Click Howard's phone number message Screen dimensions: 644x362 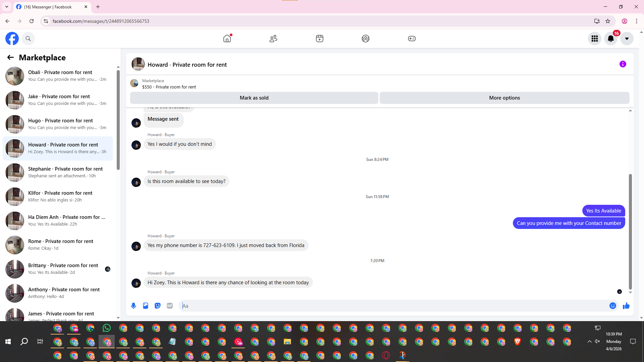pyautogui.click(x=226, y=245)
